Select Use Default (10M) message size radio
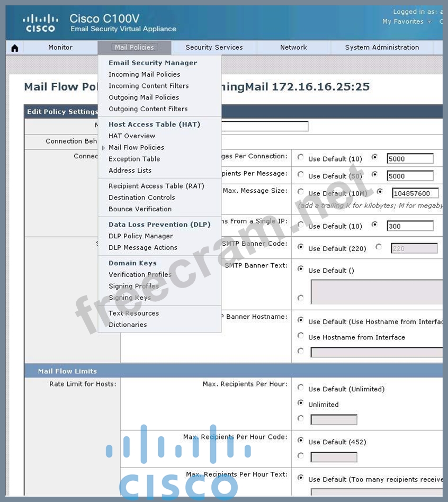 tap(301, 192)
